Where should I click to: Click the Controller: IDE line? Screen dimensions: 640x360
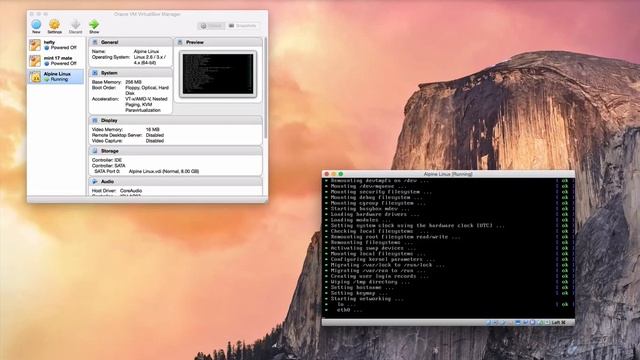pos(107,160)
